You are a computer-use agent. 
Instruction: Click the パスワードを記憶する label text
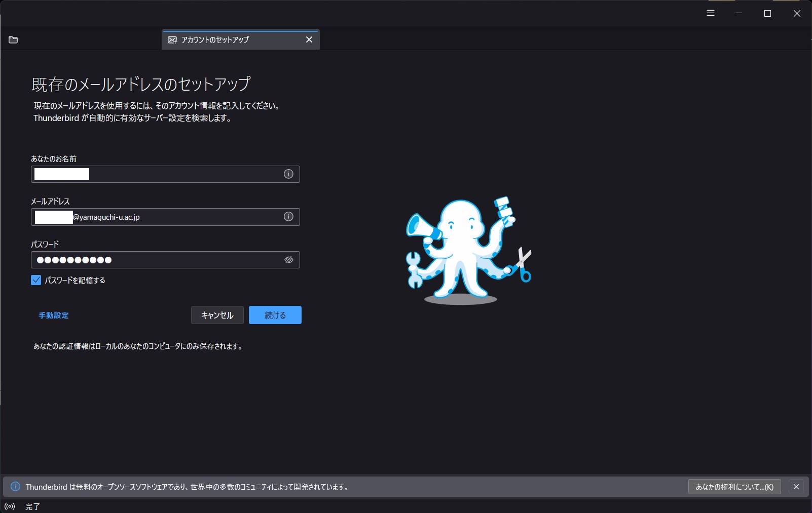[x=75, y=280]
